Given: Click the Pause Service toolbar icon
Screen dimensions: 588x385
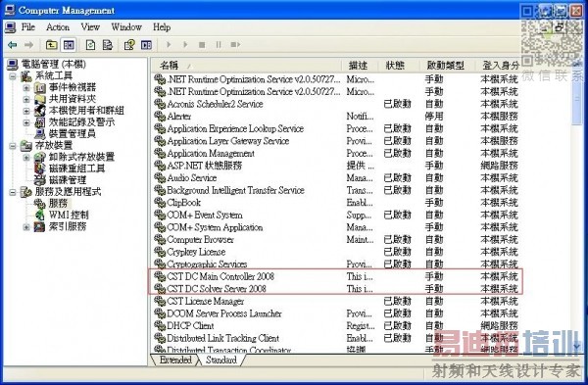Looking at the screenshot, I should (x=219, y=45).
